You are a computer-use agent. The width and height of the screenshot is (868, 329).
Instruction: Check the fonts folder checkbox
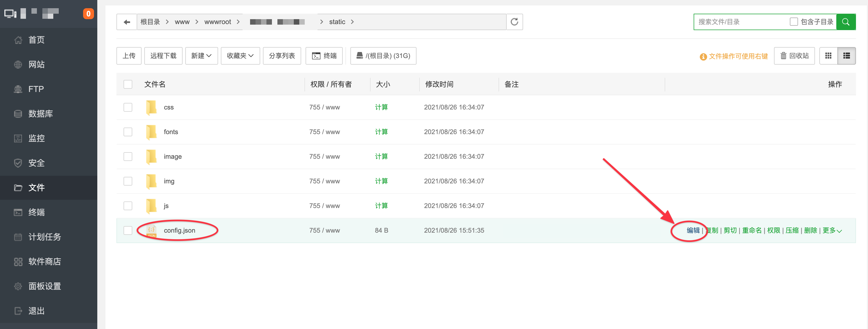(128, 132)
